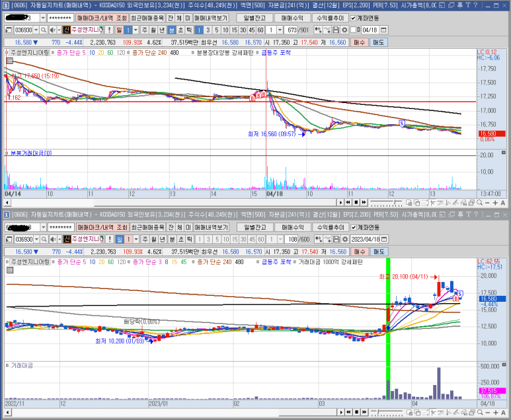
Task: Toggle 주 weekly period in bottom window
Action: (145, 239)
